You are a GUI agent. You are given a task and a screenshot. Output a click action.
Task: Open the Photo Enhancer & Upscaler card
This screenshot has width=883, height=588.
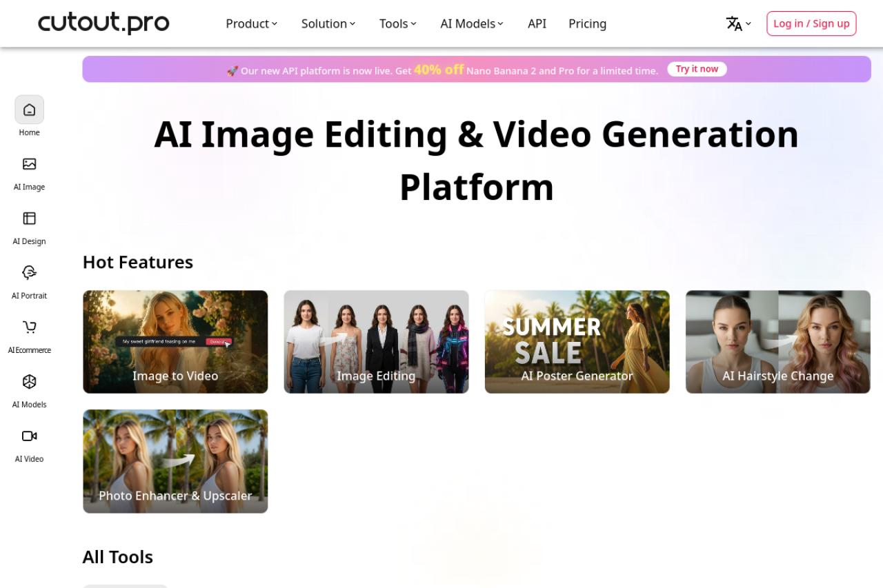pos(175,461)
